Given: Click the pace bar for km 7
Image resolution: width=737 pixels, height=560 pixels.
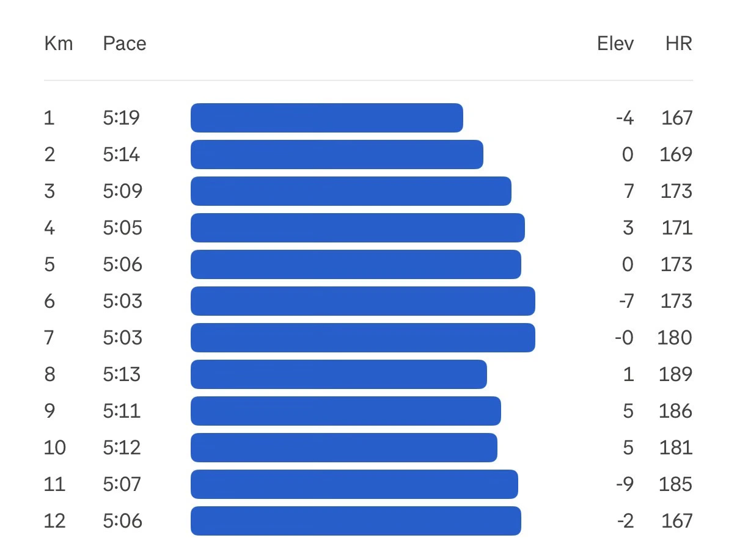Looking at the screenshot, I should (363, 338).
